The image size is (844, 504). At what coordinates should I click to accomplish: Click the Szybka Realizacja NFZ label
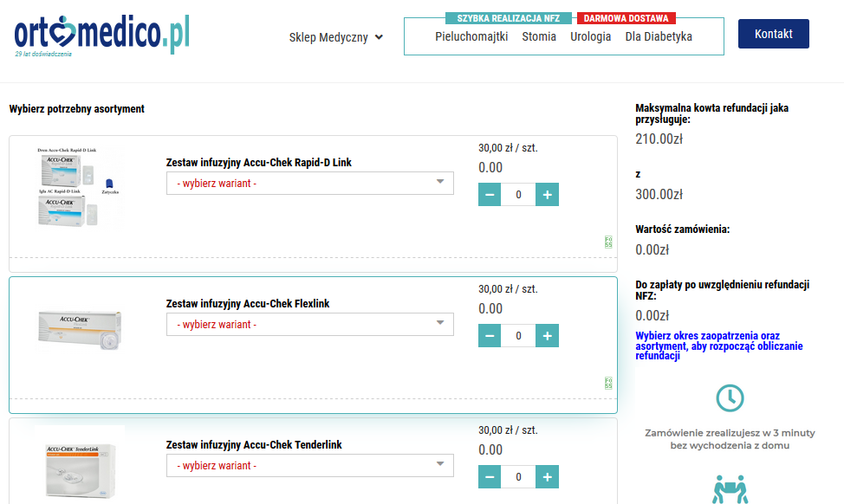(x=509, y=18)
